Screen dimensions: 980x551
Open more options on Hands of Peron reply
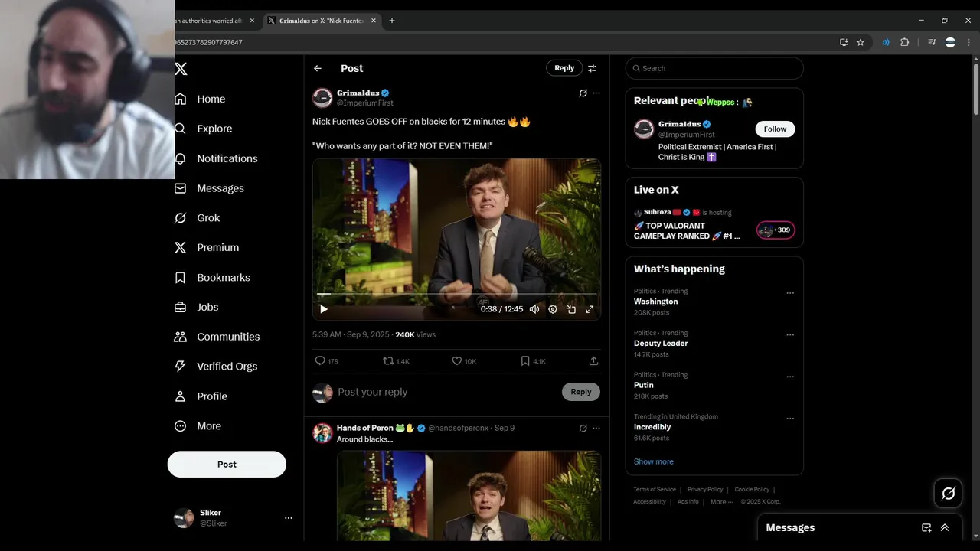[596, 429]
